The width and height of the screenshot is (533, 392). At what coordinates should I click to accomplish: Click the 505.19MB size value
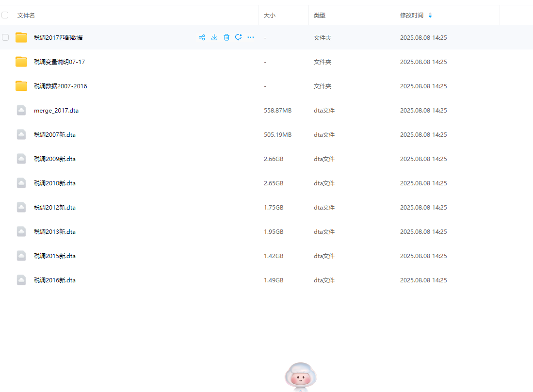point(278,135)
